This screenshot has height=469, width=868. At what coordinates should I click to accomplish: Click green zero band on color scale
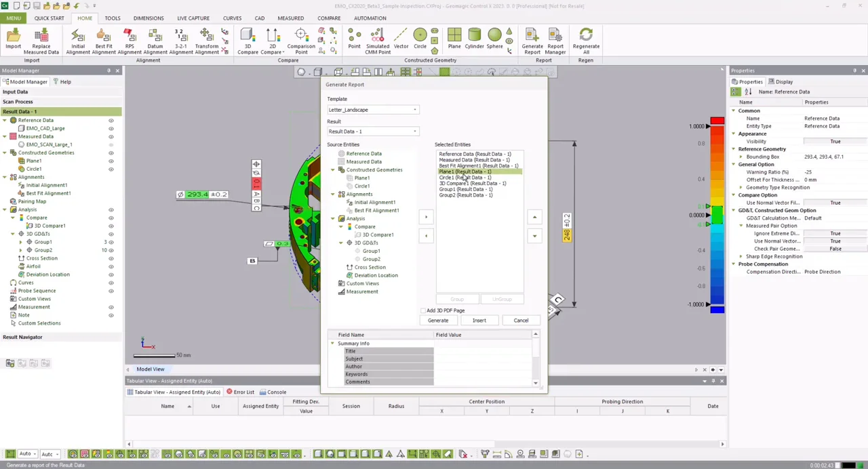(717, 215)
